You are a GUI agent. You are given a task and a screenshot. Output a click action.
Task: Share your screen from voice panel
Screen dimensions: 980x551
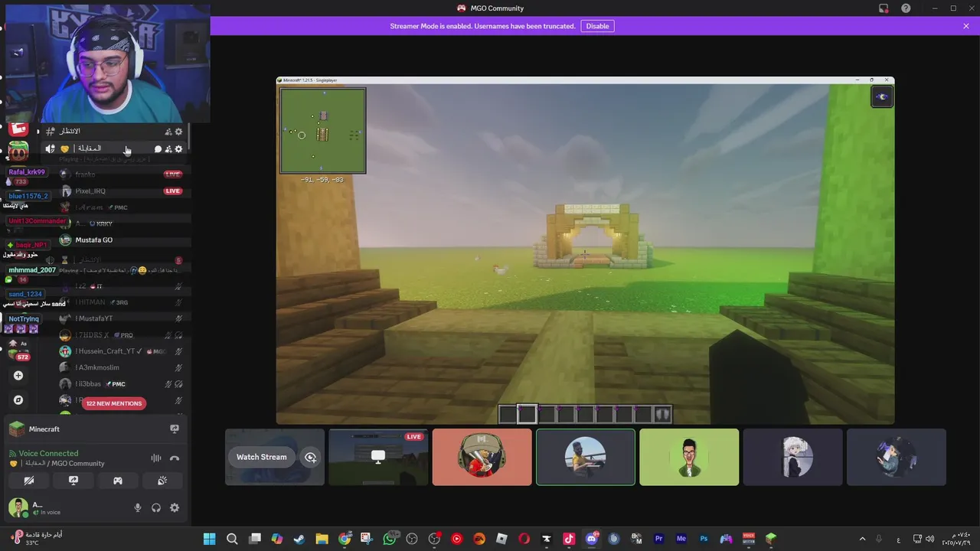click(73, 481)
